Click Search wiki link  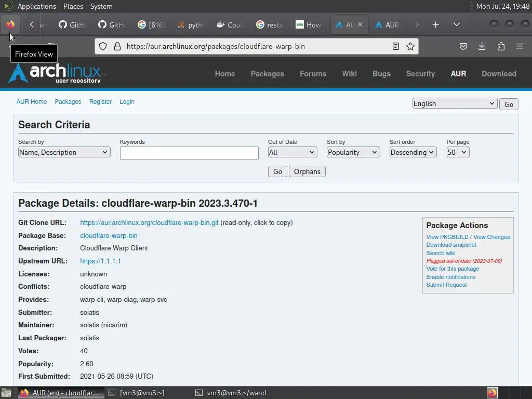[441, 253]
